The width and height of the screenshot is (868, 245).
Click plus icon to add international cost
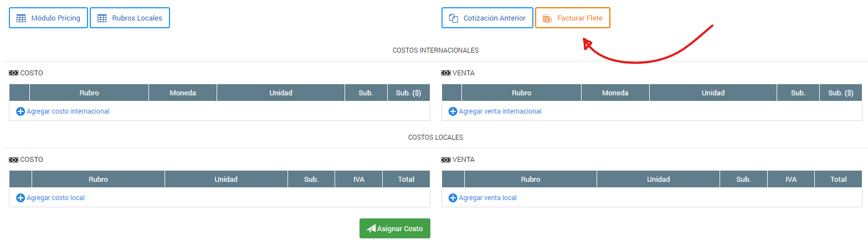coord(20,111)
